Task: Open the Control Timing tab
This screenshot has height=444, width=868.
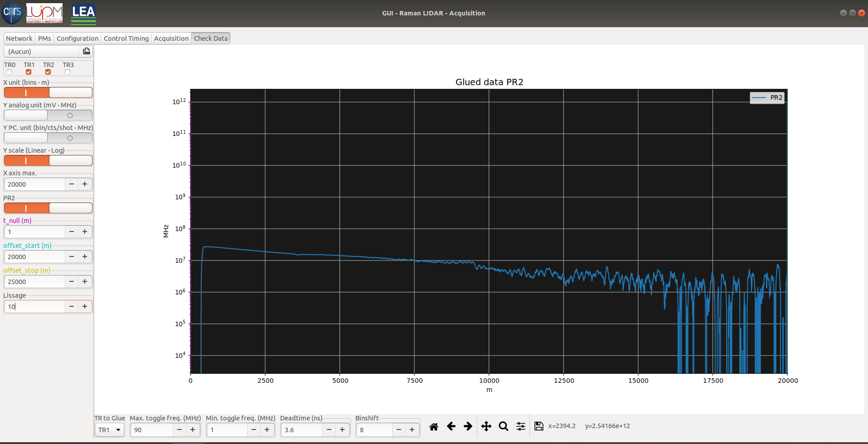Action: (126, 39)
